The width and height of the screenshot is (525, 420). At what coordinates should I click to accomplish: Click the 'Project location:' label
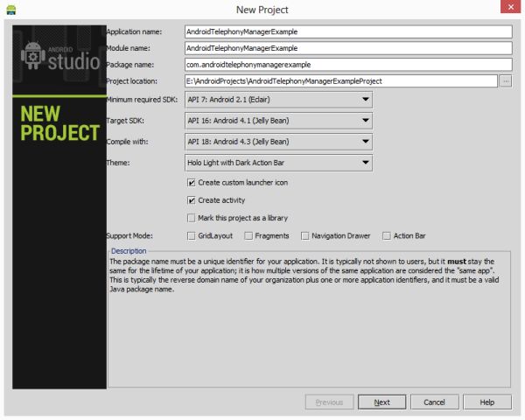(131, 81)
